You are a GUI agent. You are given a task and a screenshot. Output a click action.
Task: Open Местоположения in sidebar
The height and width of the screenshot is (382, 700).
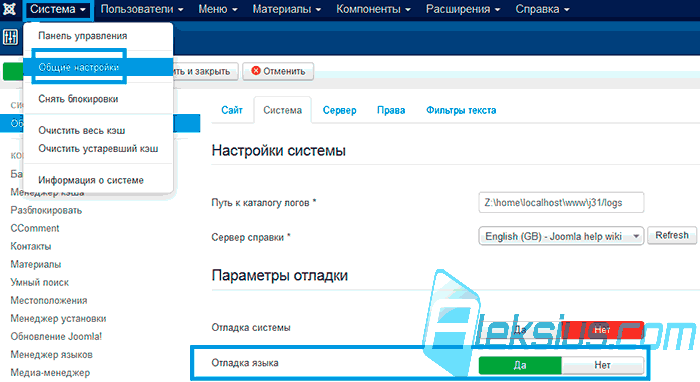tap(49, 301)
